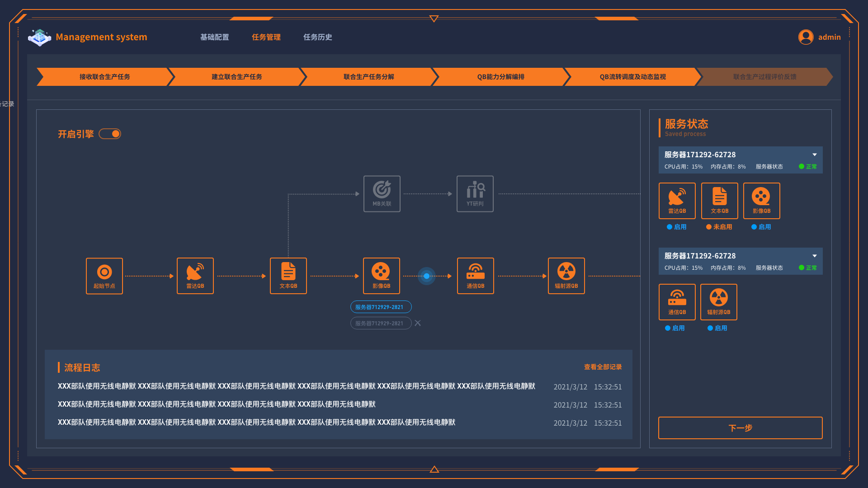The width and height of the screenshot is (868, 488).
Task: Click first server's green 正常 status
Action: point(808,166)
